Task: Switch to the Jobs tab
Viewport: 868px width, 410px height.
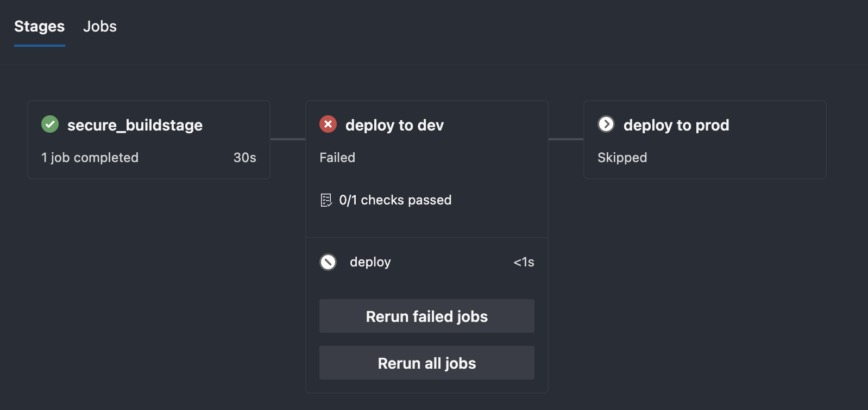Action: click(100, 27)
